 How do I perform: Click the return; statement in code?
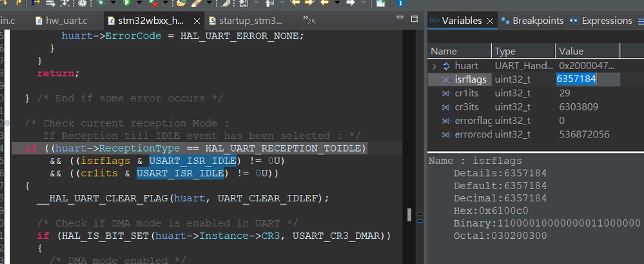[57, 73]
